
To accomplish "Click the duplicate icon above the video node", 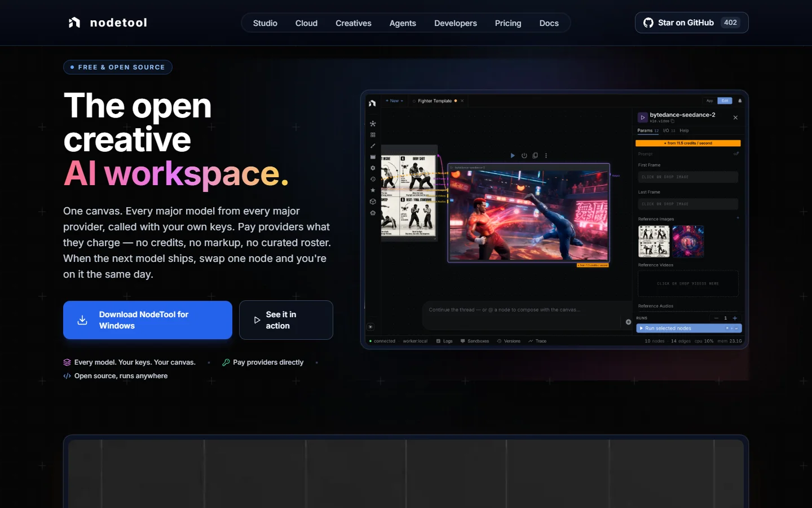I will tap(535, 155).
